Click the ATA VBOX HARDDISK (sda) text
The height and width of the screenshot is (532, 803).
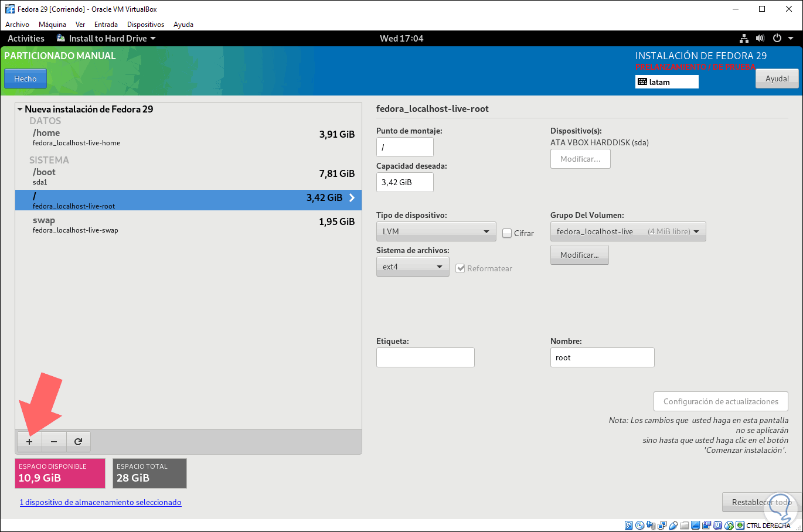(x=600, y=142)
